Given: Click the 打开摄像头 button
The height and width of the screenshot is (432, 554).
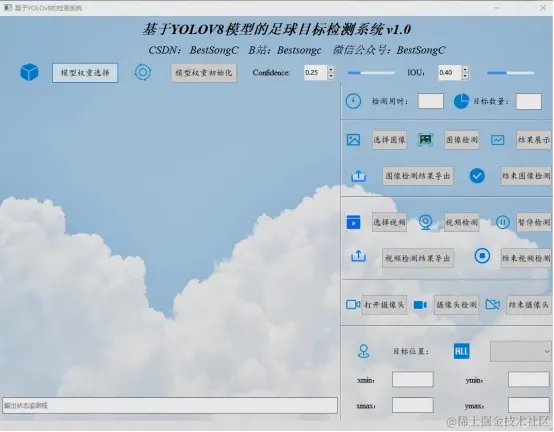Looking at the screenshot, I should [384, 305].
